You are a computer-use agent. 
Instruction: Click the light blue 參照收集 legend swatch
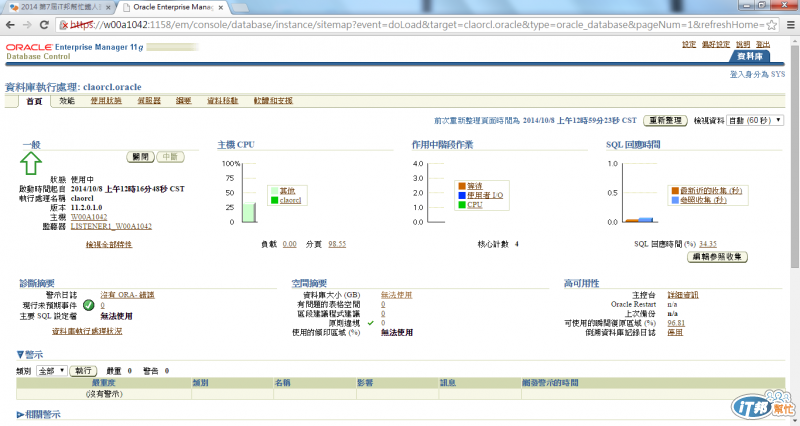(675, 200)
